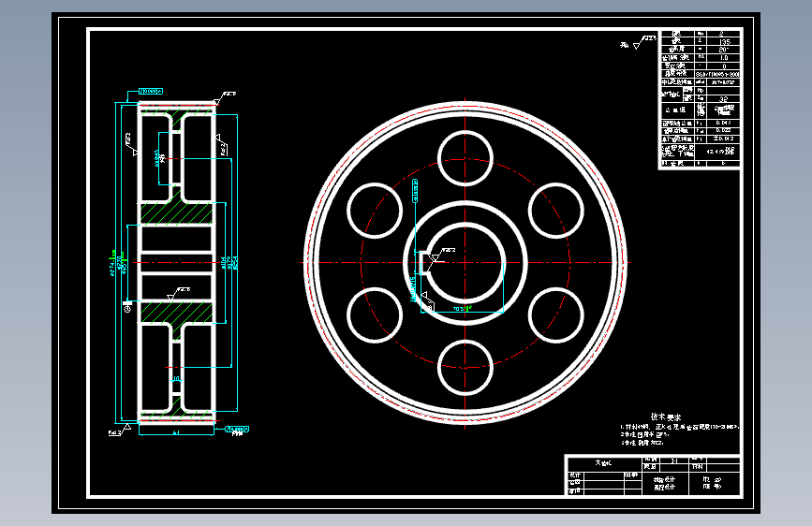Click the upper green-hatched hub section
Screen dimensions: 812x526
(177, 213)
